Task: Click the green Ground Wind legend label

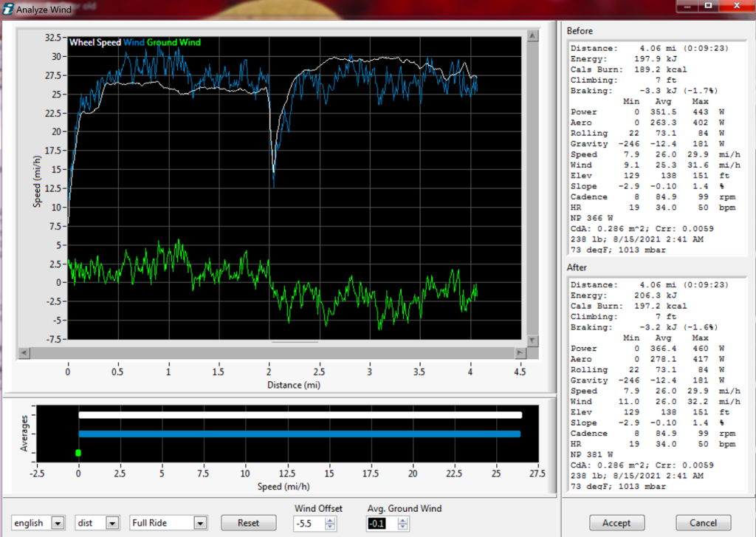Action: [x=173, y=42]
